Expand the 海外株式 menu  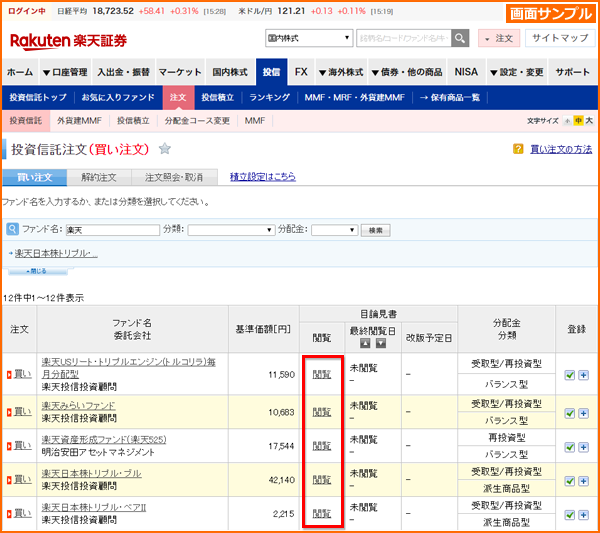click(341, 72)
